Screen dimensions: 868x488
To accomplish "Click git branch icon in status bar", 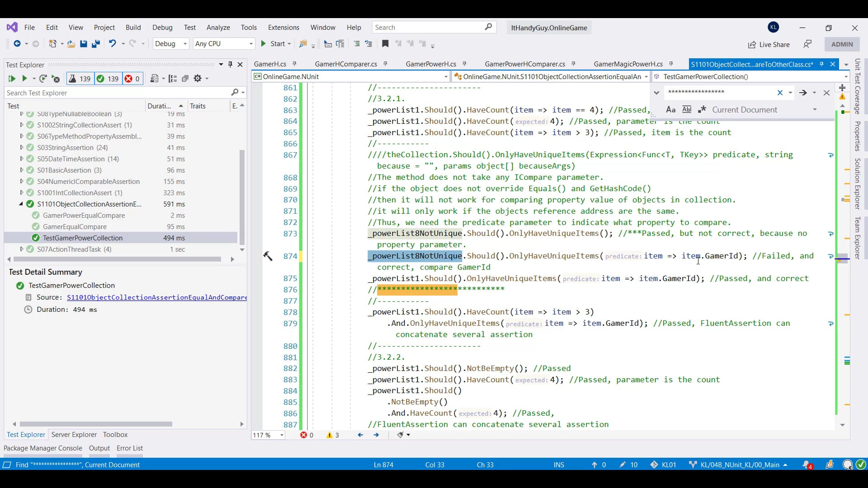I will pos(693,465).
